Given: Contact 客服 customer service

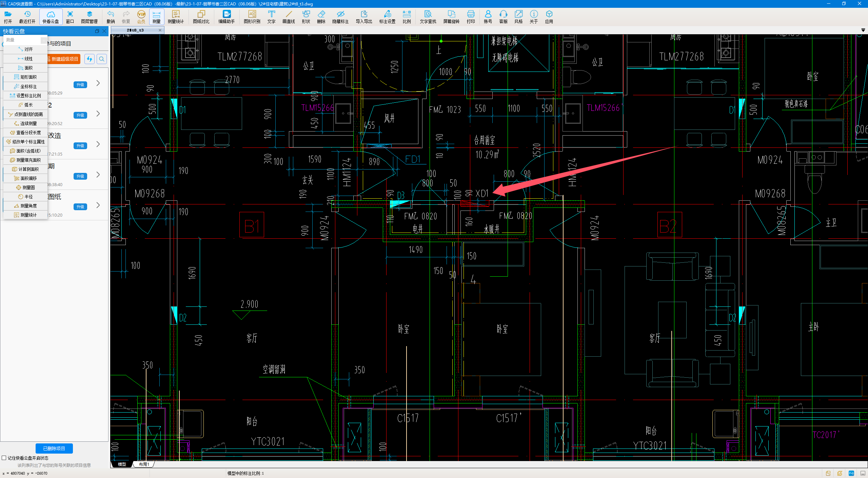Looking at the screenshot, I should (503, 17).
